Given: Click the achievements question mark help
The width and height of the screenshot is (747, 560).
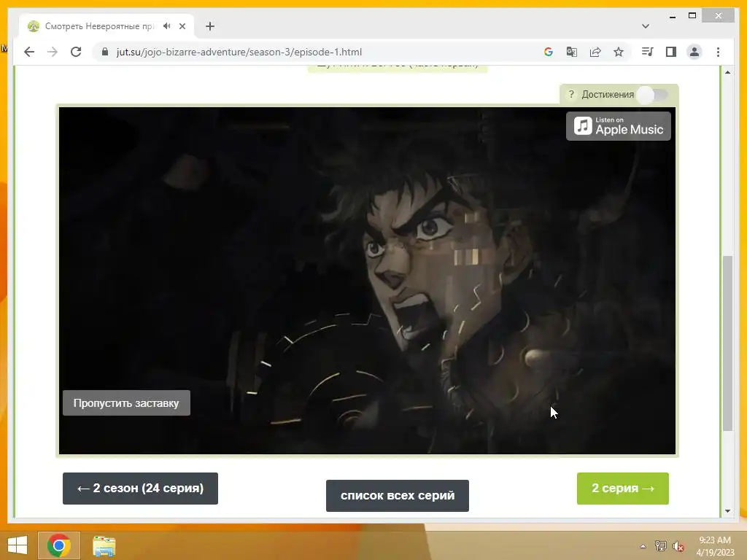Looking at the screenshot, I should [x=571, y=94].
